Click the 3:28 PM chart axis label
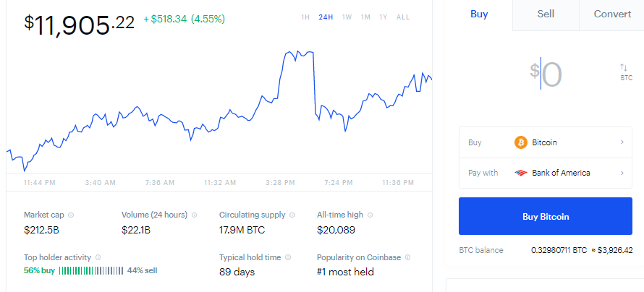Image resolution: width=644 pixels, height=292 pixels. pyautogui.click(x=280, y=182)
